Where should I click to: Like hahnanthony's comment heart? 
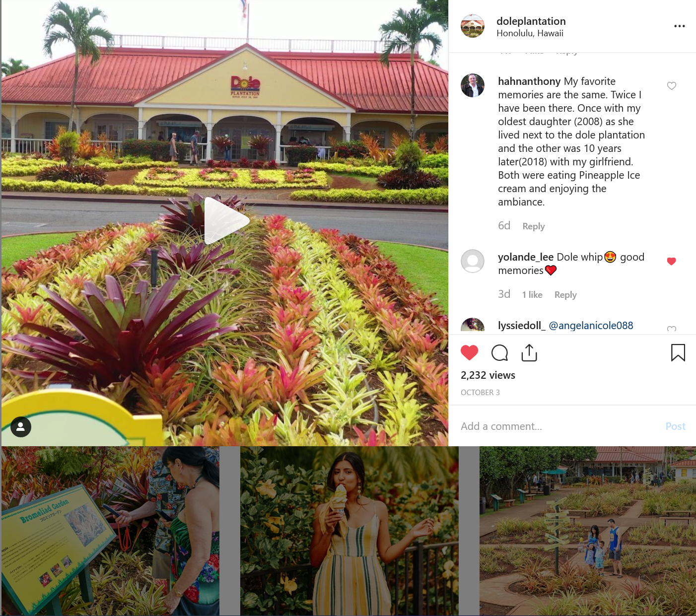pos(672,86)
